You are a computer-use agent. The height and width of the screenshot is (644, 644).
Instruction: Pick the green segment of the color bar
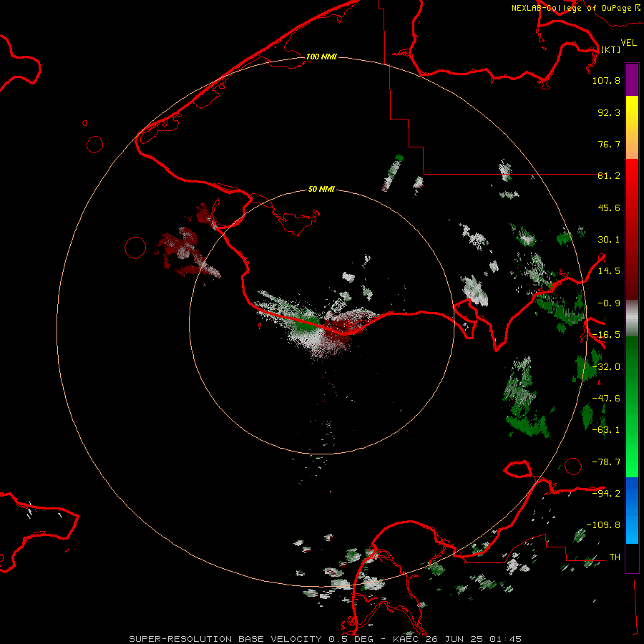pos(632,406)
